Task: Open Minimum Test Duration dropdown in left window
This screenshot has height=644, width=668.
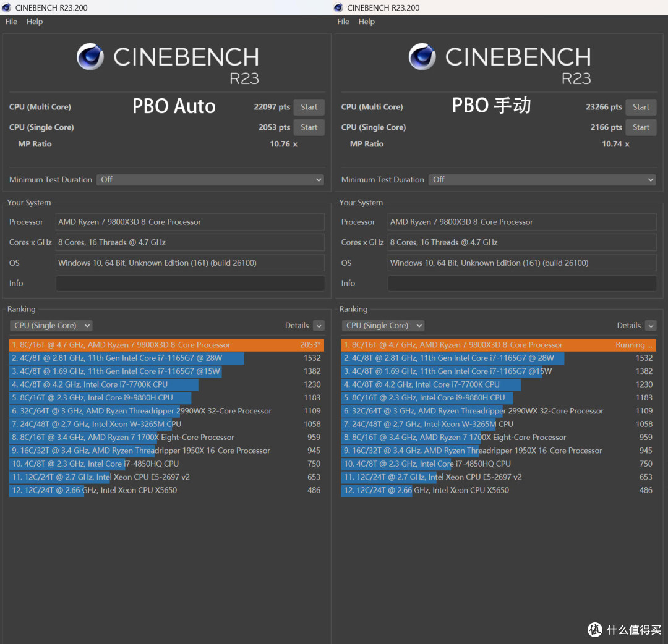Action: click(x=210, y=180)
